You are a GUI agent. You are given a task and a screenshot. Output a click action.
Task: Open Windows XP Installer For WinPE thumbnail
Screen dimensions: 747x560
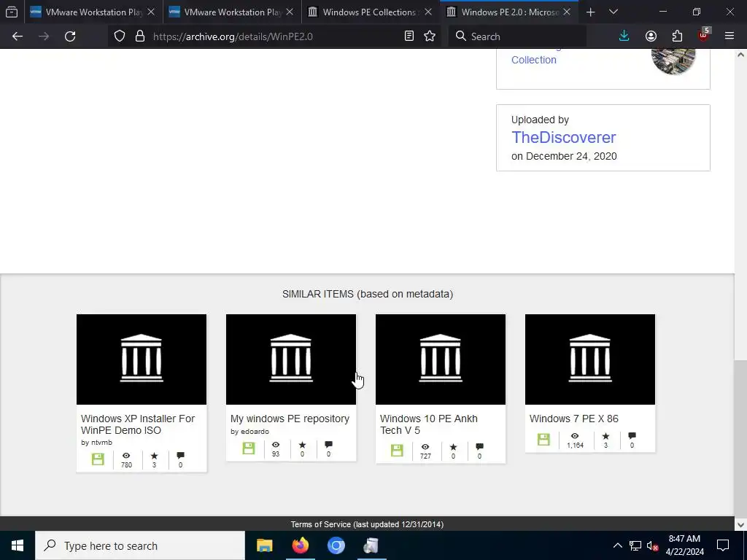pyautogui.click(x=142, y=359)
